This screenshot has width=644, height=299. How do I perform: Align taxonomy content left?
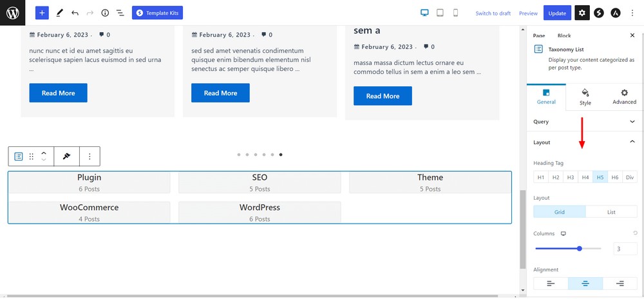tap(551, 284)
